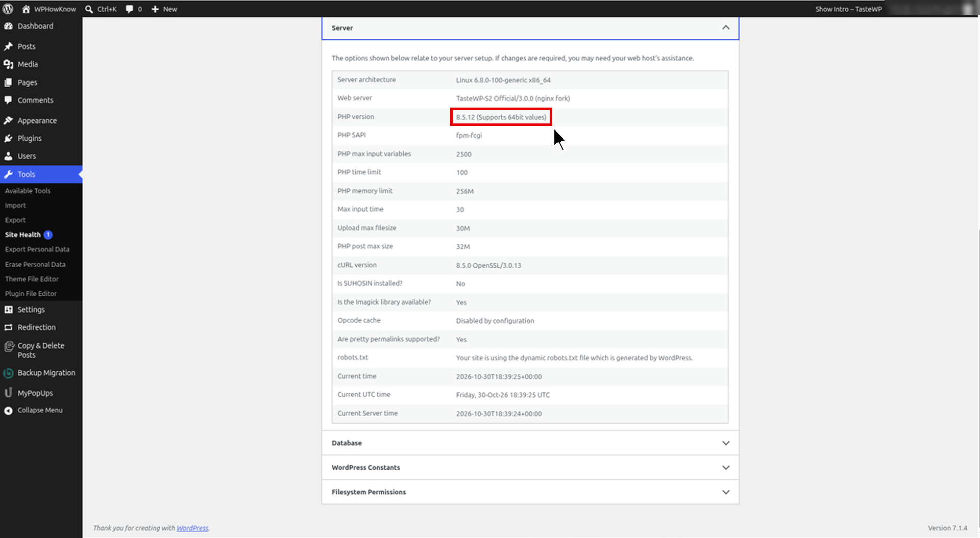Open Available Tools submenu item
The width and height of the screenshot is (980, 538).
28,191
